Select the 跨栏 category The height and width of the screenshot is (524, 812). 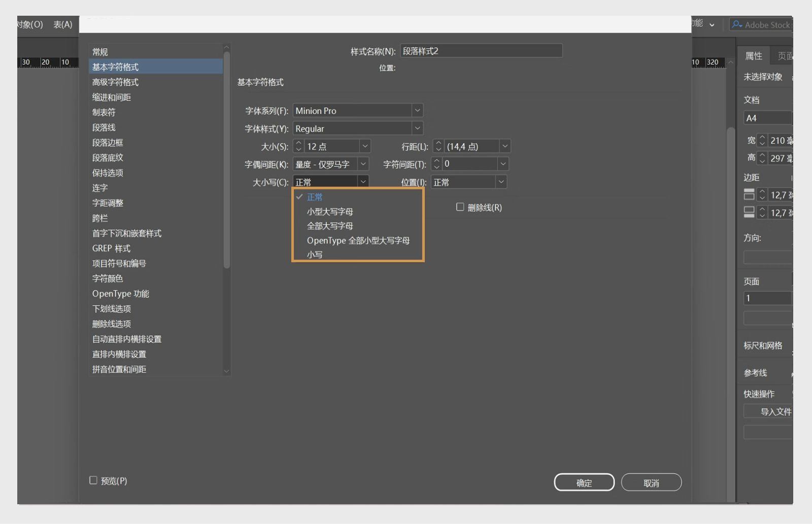click(156, 218)
